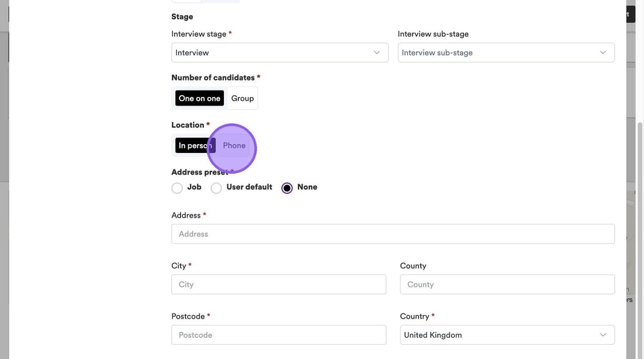The height and width of the screenshot is (359, 644).
Task: Focus the Postcode input field
Action: click(x=279, y=335)
